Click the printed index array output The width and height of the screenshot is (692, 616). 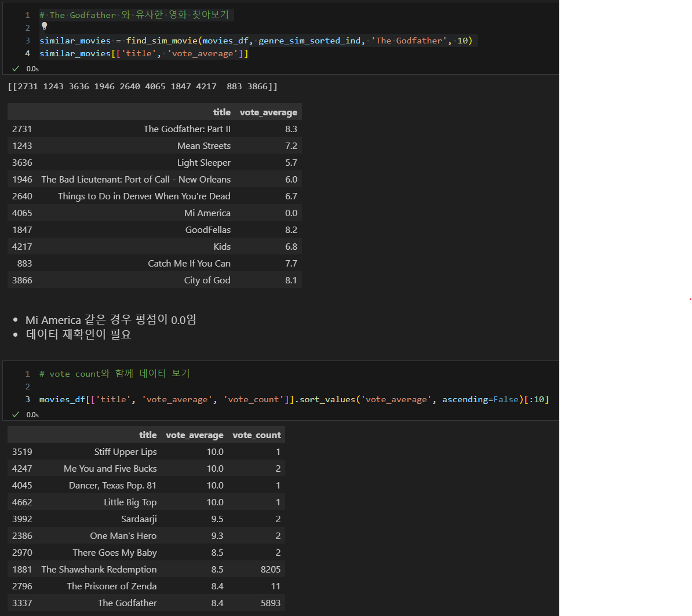143,86
